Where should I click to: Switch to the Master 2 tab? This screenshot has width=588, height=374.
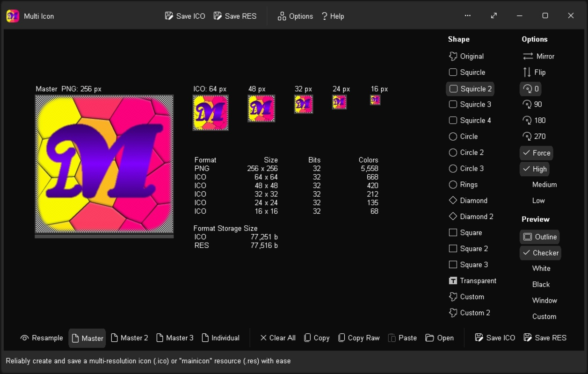tap(130, 338)
